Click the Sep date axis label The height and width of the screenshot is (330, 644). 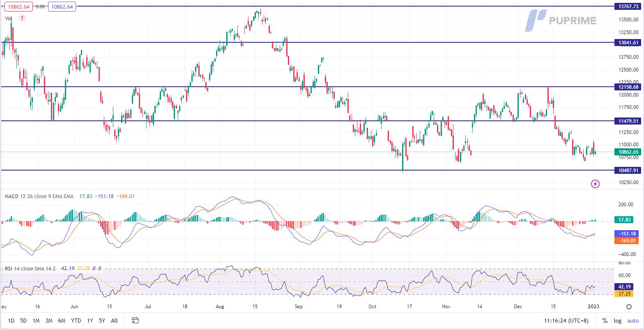299,307
